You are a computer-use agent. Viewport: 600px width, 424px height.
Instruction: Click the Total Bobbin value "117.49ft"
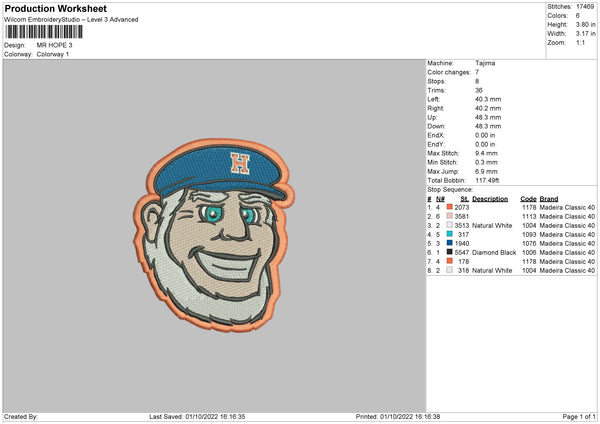tap(487, 180)
